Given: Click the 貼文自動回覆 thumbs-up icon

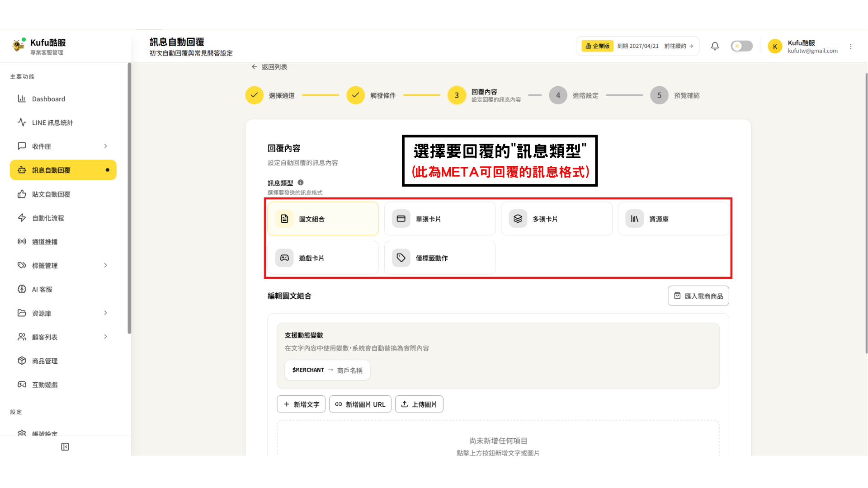Looking at the screenshot, I should click(22, 194).
